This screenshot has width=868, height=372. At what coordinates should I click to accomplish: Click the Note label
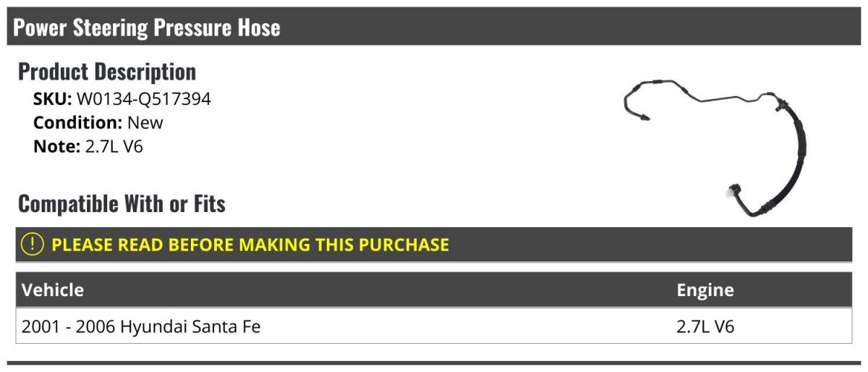(x=55, y=145)
